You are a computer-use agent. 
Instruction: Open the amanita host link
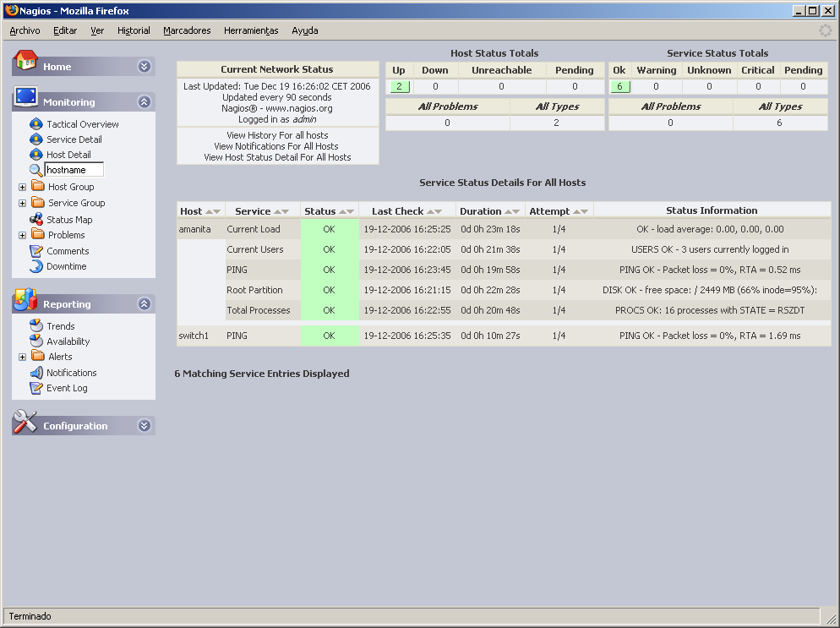[x=194, y=229]
